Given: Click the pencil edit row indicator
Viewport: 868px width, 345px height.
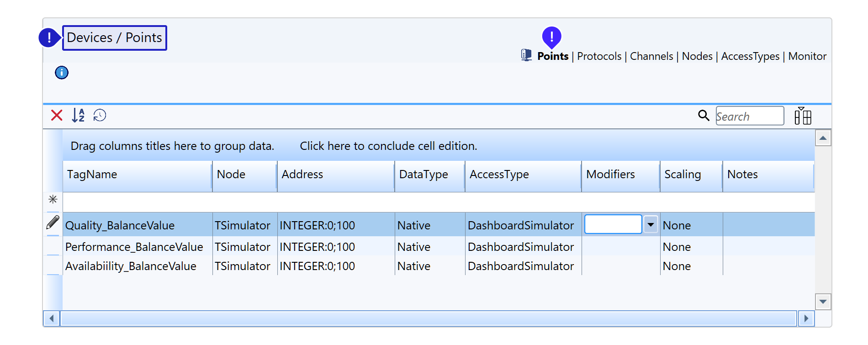Looking at the screenshot, I should coord(53,223).
